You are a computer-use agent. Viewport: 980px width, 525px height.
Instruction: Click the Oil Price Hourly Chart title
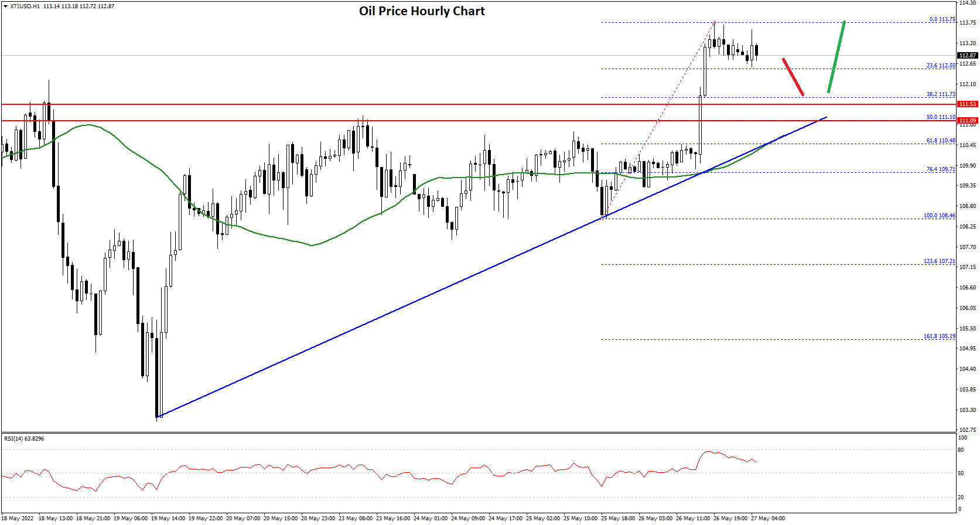pos(422,11)
